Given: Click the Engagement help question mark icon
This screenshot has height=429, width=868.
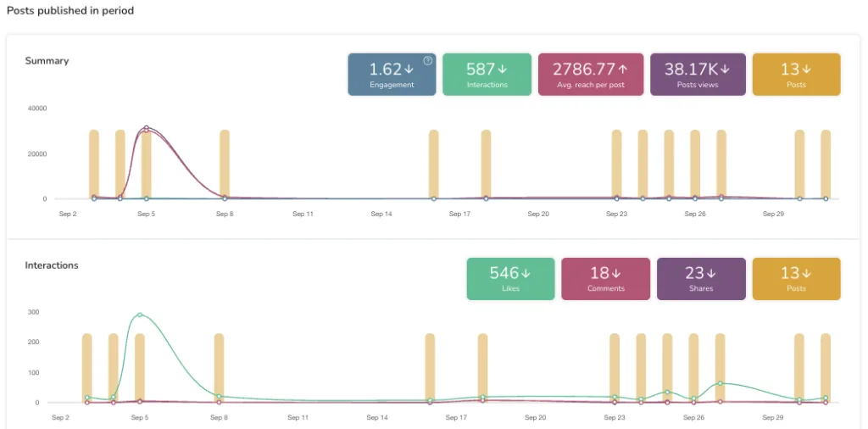Looking at the screenshot, I should (428, 61).
